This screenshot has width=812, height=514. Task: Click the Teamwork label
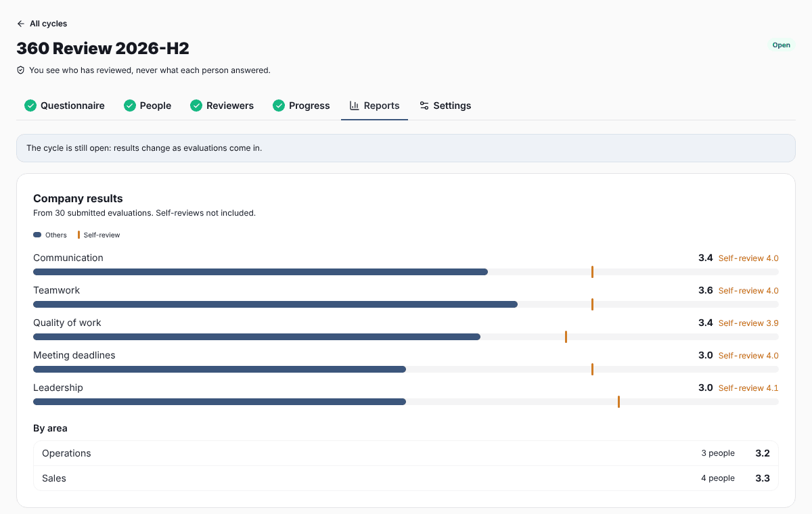pyautogui.click(x=56, y=290)
